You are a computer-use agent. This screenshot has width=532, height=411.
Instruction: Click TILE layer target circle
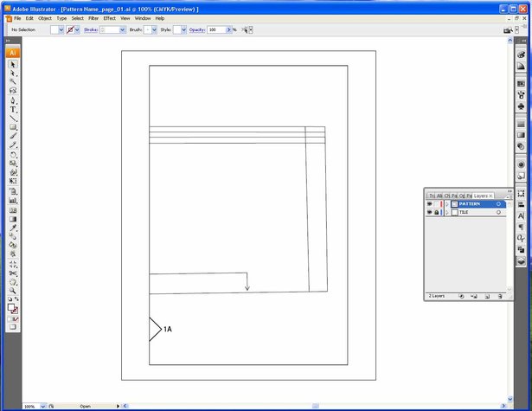pos(498,212)
